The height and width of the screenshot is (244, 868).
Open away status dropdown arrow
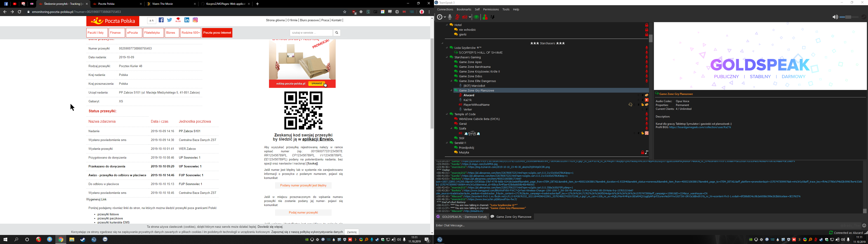445,17
